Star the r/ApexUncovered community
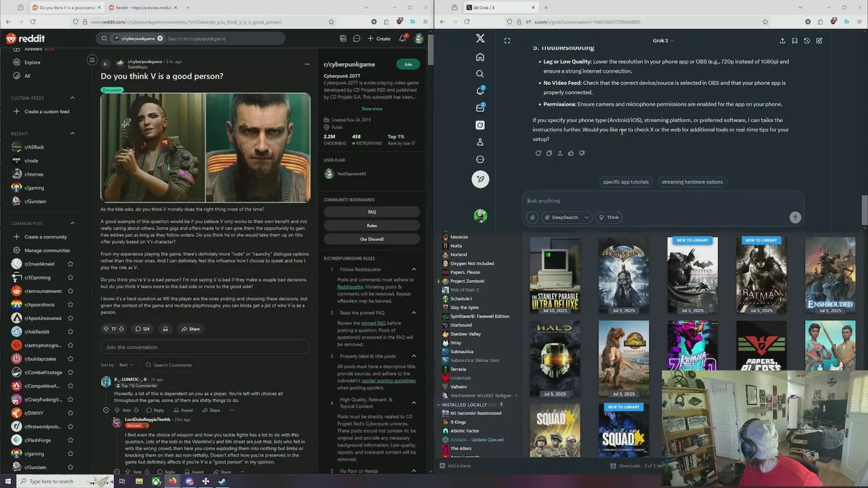Image resolution: width=868 pixels, height=488 pixels. coord(70,318)
